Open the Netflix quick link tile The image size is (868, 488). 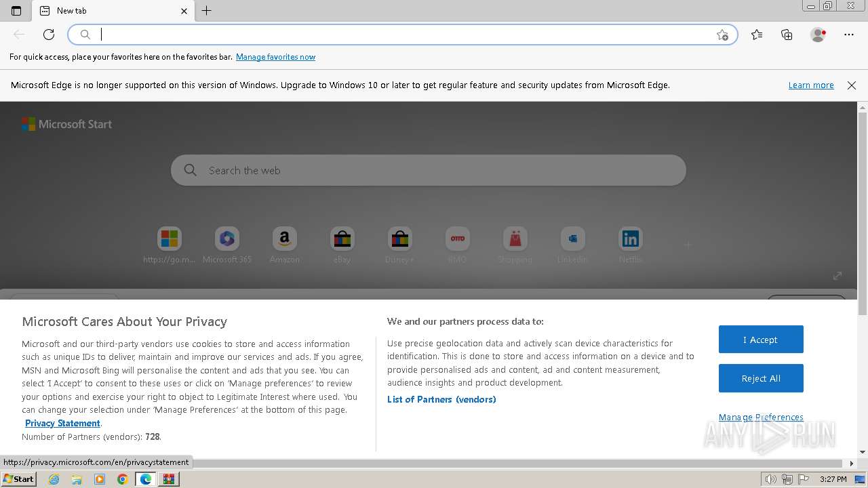pos(630,245)
